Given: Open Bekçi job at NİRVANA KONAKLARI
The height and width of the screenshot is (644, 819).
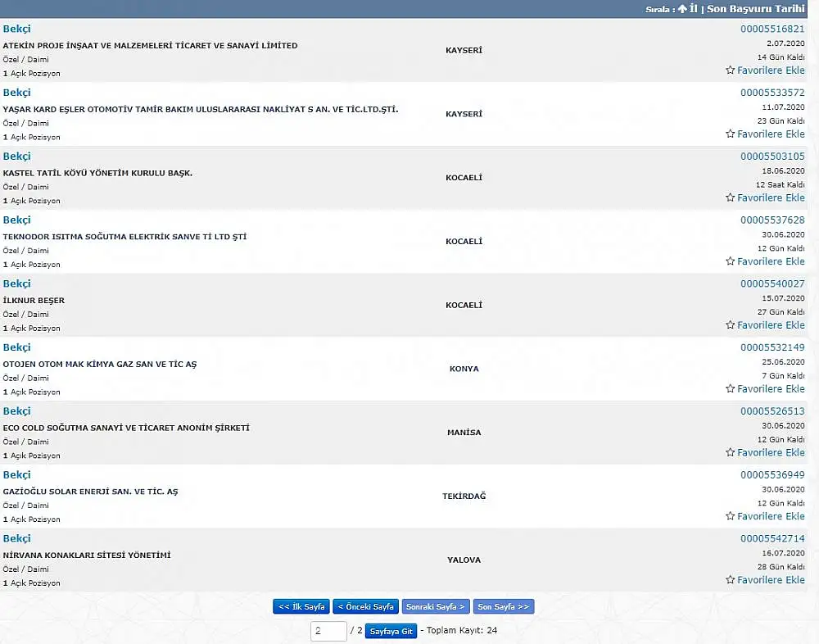Looking at the screenshot, I should [x=16, y=539].
